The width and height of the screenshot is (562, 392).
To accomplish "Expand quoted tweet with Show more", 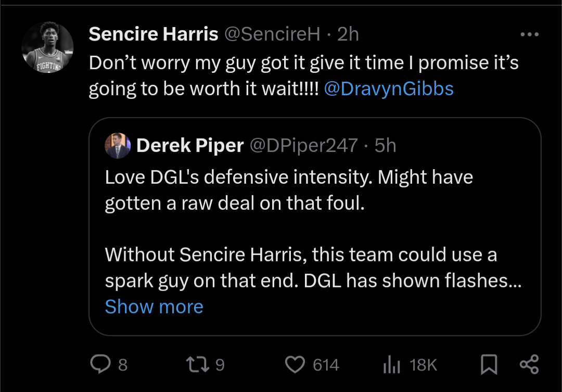I will 154,307.
